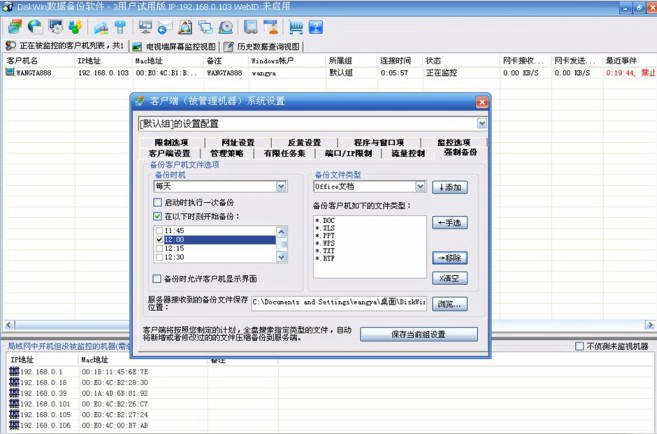Switch to the 限制选项 tab
Image resolution: width=657 pixels, height=434 pixels.
171,142
